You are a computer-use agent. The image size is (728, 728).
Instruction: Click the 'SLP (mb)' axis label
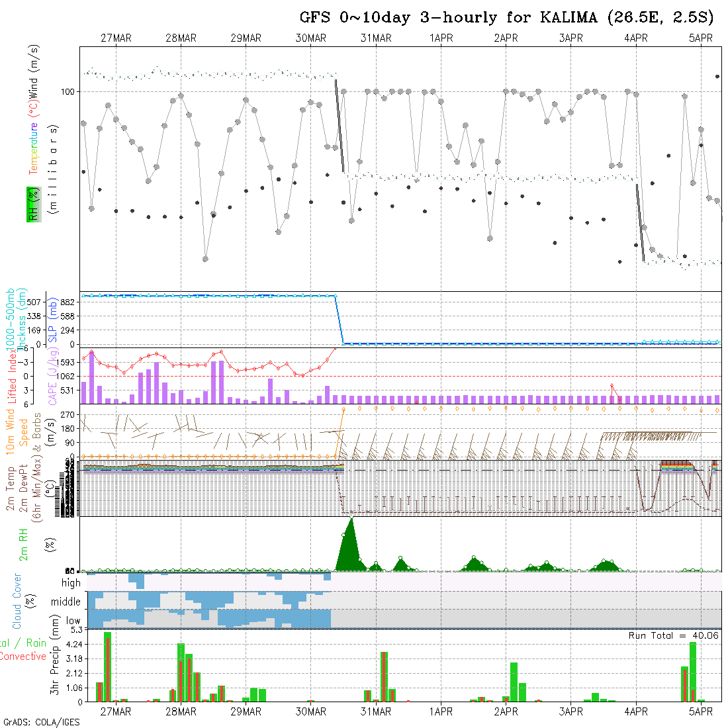(x=52, y=320)
